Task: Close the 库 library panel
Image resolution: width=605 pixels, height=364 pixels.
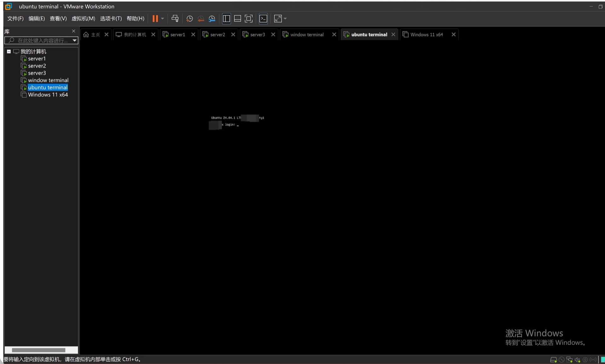Action: coord(74,31)
